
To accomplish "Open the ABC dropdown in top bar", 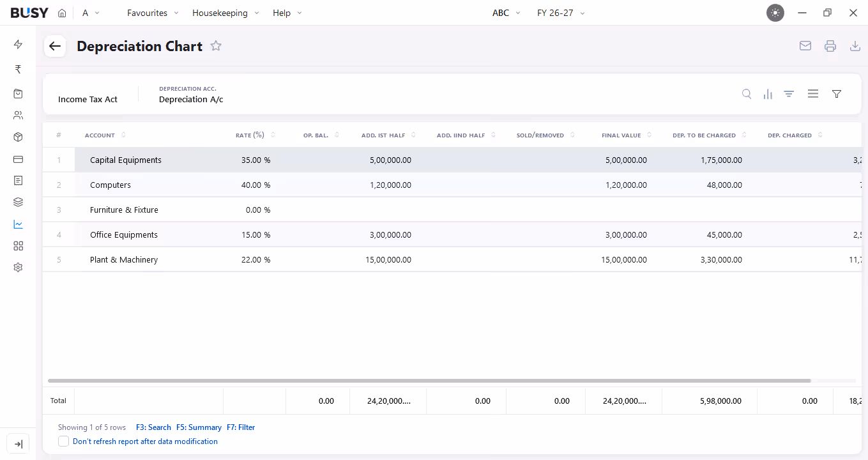I will [x=506, y=13].
